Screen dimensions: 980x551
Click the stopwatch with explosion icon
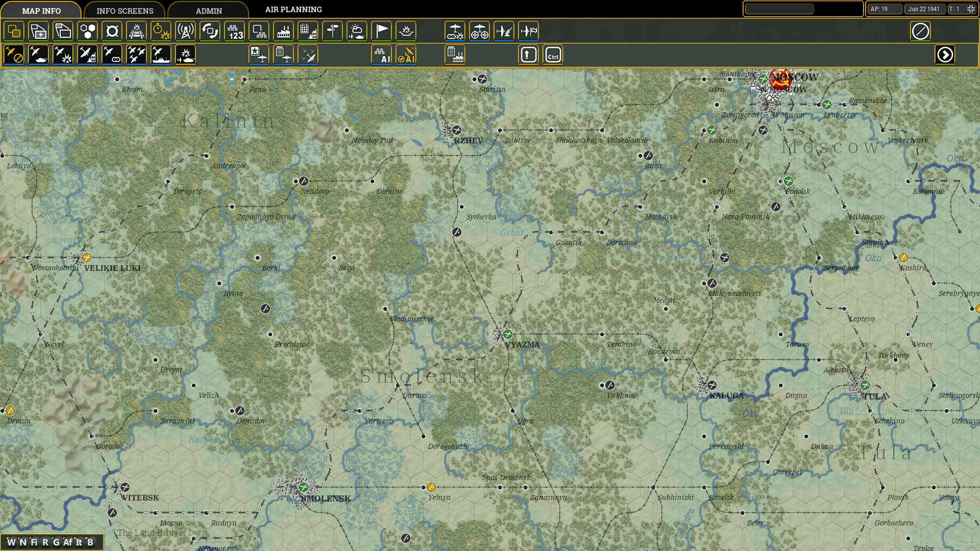[x=161, y=31]
